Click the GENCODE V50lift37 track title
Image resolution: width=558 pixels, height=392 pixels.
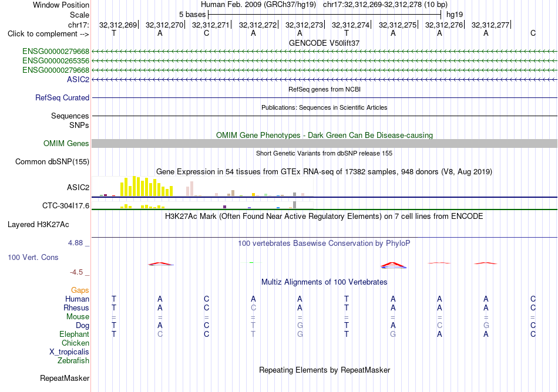click(324, 43)
